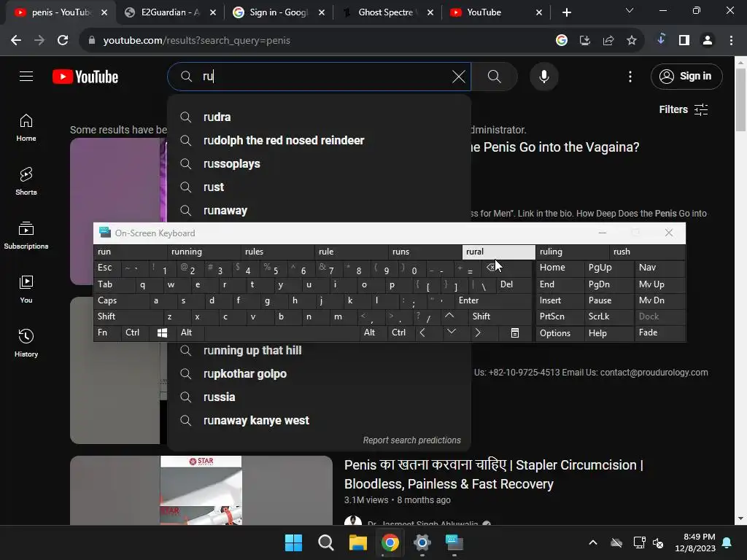Switch to the E2Guardian tab
The image size is (747, 560).
coord(169,12)
